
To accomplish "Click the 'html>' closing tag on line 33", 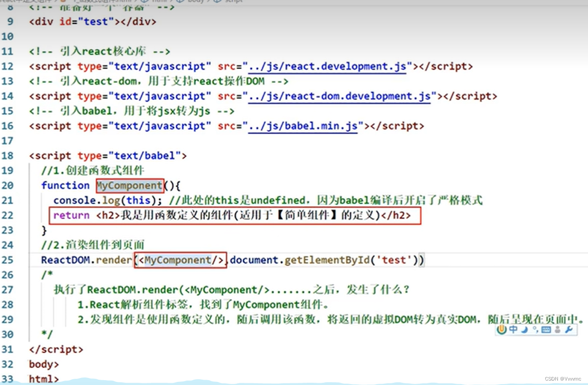I will tap(44, 379).
